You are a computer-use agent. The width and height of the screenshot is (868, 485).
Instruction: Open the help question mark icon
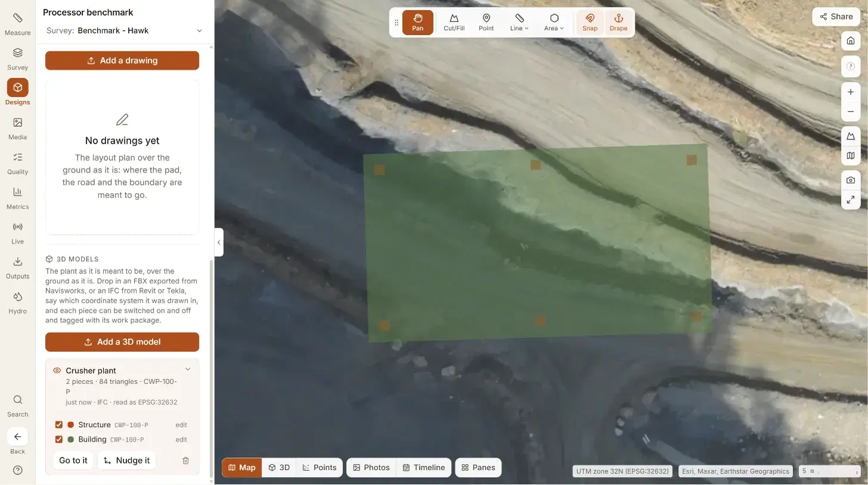pyautogui.click(x=17, y=470)
